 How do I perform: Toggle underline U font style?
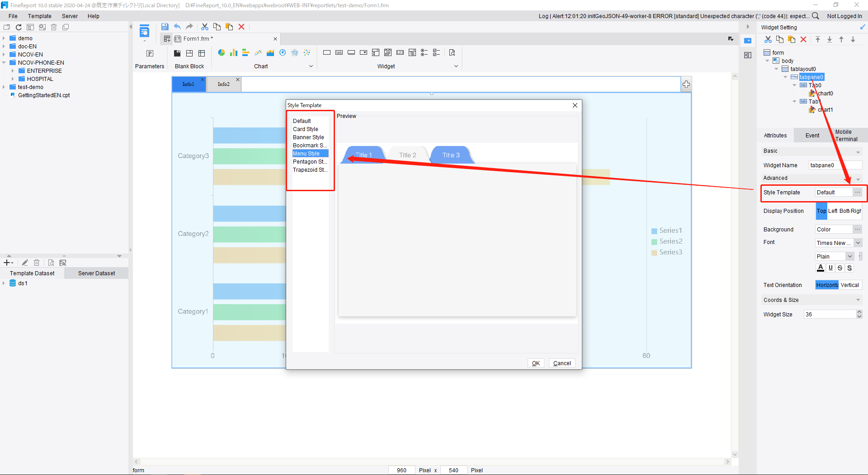coord(830,268)
